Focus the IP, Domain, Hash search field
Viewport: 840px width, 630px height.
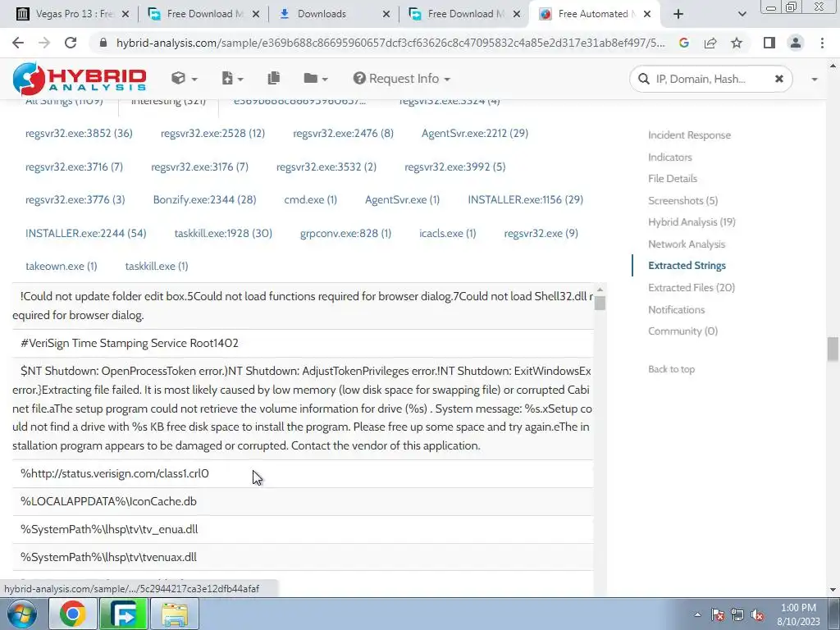point(711,80)
